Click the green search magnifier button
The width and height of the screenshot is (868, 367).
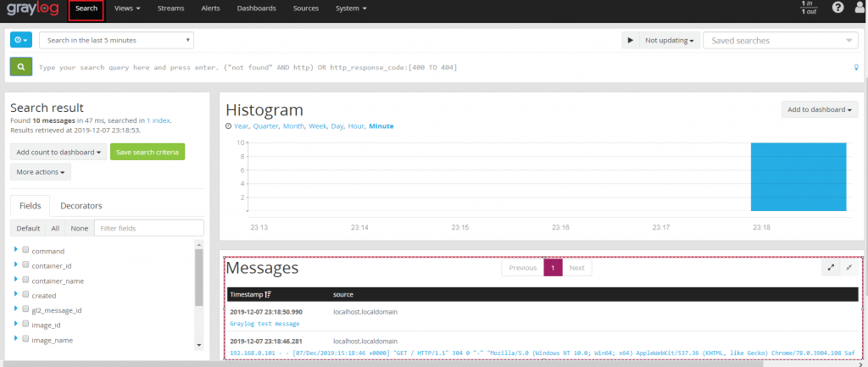(x=21, y=67)
